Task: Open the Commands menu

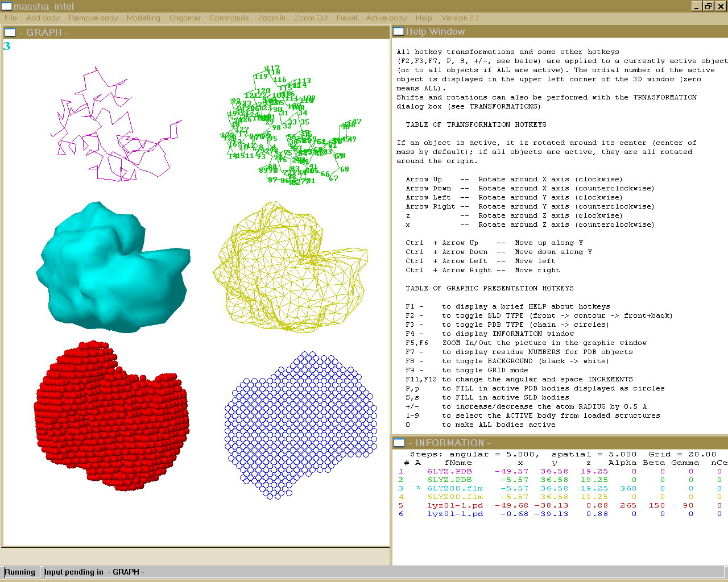Action: pyautogui.click(x=229, y=18)
